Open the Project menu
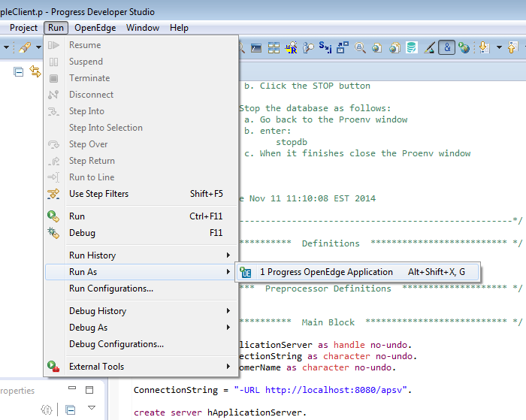 pos(23,28)
